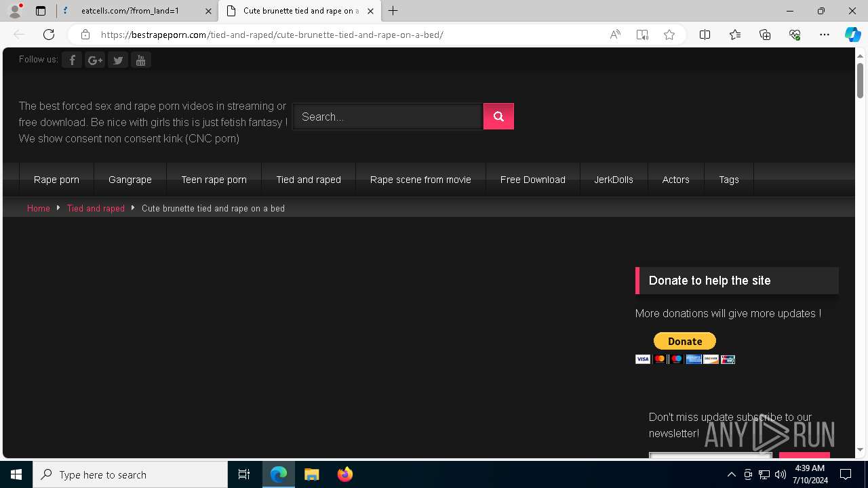Viewport: 868px width, 488px height.
Task: Open the volume tray icon
Action: 781,474
